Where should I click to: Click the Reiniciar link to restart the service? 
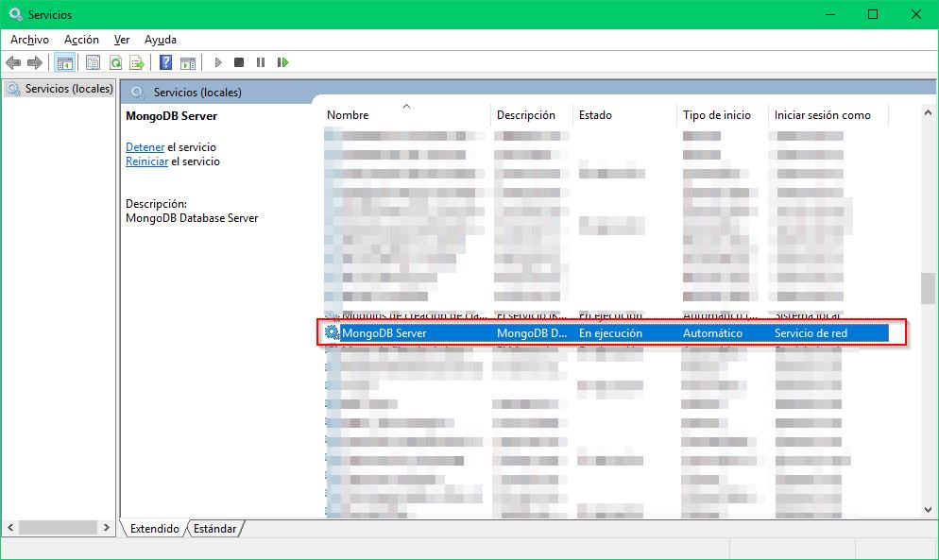tap(146, 161)
